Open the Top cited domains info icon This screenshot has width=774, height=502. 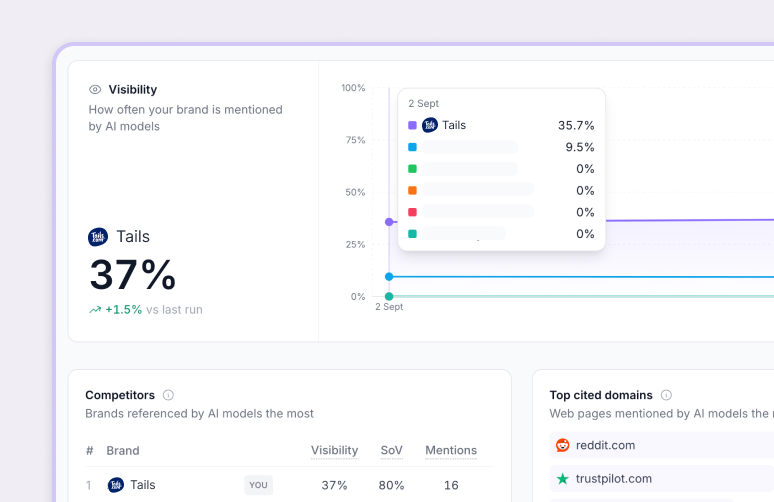(x=666, y=395)
